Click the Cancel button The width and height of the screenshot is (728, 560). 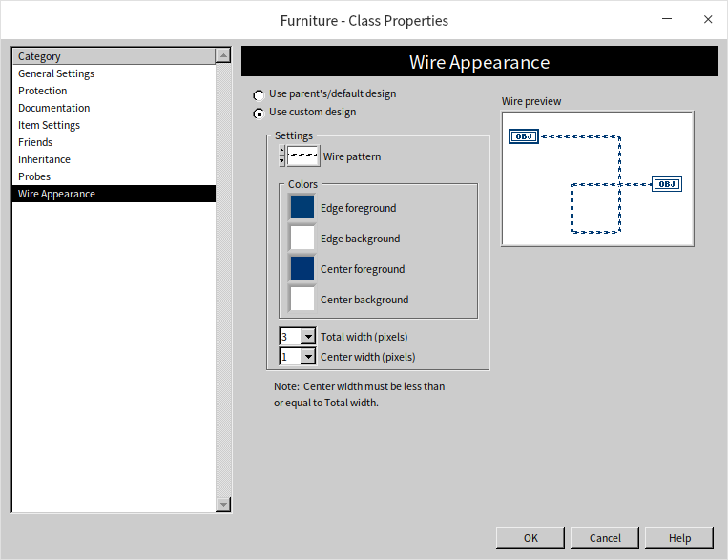click(605, 538)
